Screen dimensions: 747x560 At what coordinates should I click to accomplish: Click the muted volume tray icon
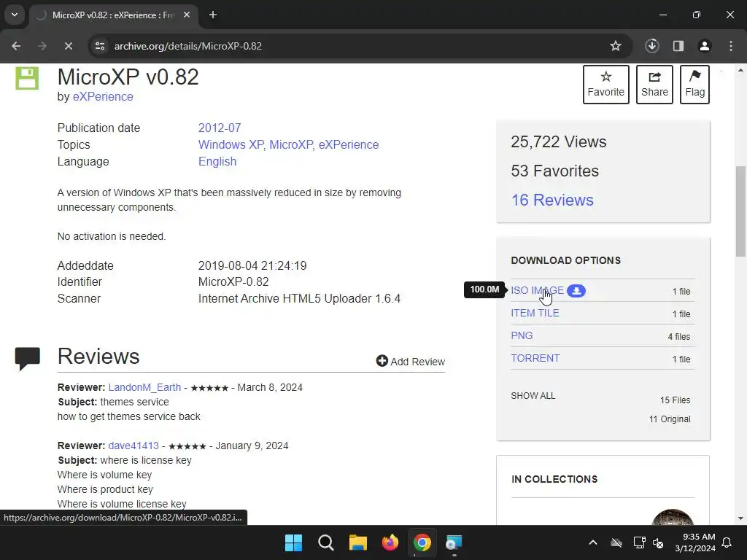(x=658, y=542)
